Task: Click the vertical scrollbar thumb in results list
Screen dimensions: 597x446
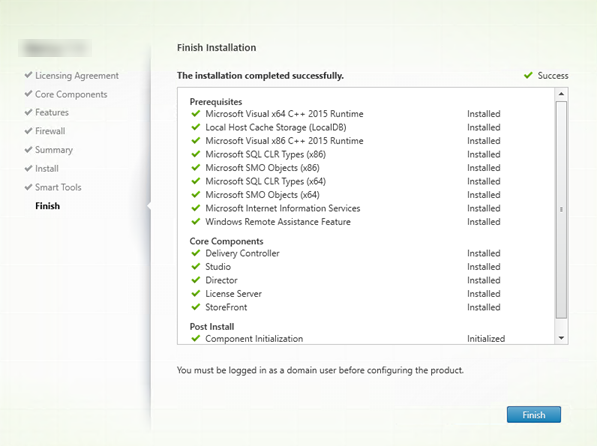Action: point(561,209)
